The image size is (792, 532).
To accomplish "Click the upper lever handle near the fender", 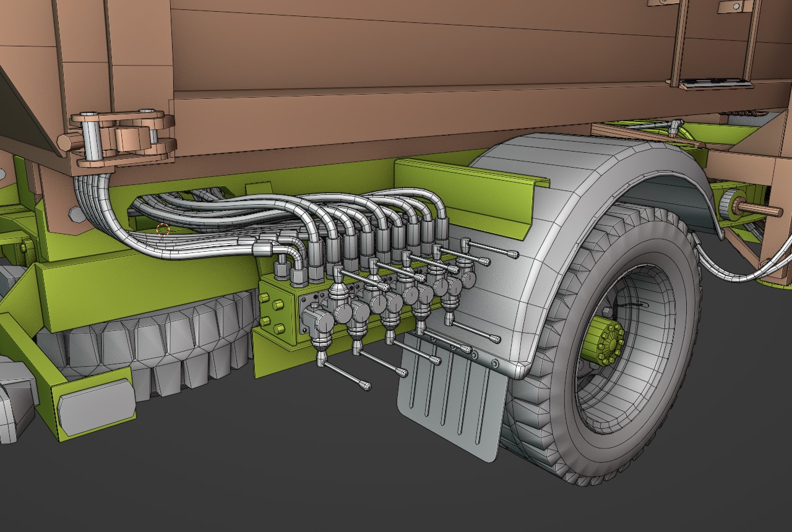I will [x=495, y=249].
